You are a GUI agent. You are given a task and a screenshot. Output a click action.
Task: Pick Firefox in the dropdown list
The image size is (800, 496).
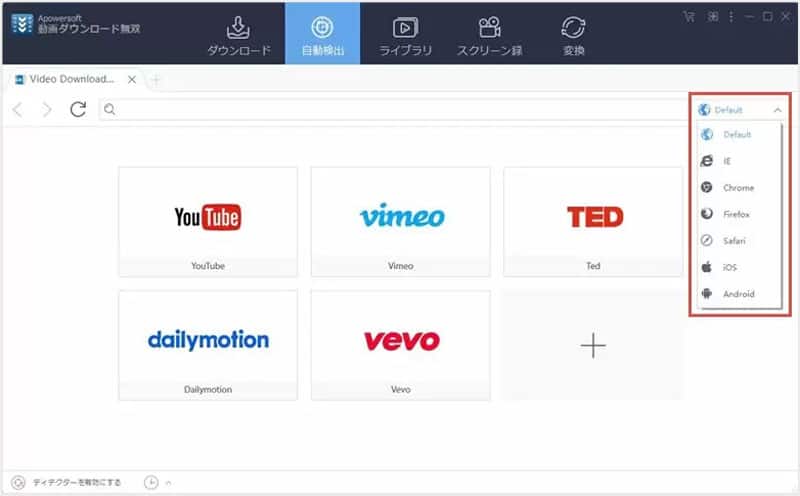pyautogui.click(x=737, y=214)
